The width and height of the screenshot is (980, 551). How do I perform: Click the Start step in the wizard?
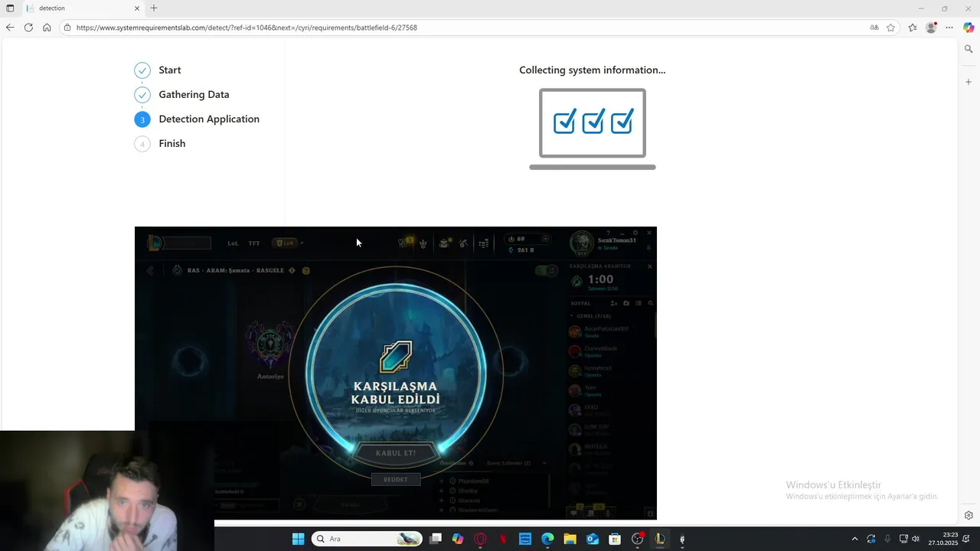169,70
